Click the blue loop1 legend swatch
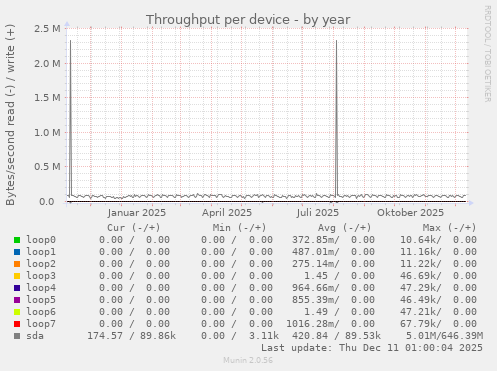The image size is (497, 371). point(17,252)
